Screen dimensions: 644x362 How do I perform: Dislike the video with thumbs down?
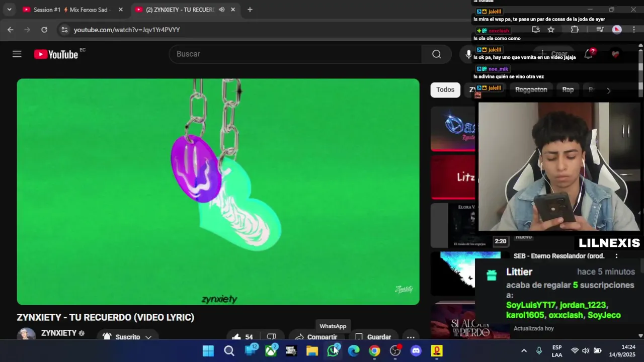coord(271,337)
